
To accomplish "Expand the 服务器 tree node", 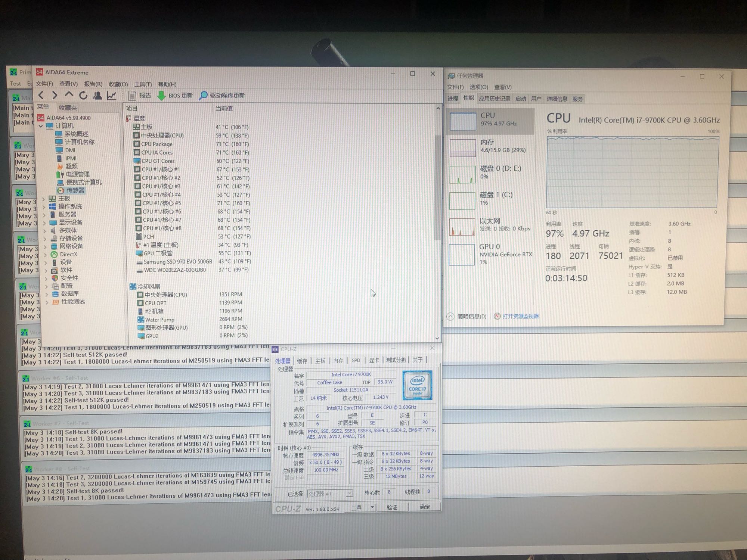I will pos(44,215).
